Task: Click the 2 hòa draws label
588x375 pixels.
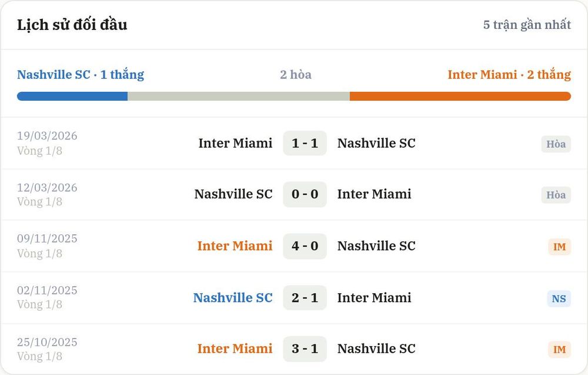Action: click(x=296, y=74)
